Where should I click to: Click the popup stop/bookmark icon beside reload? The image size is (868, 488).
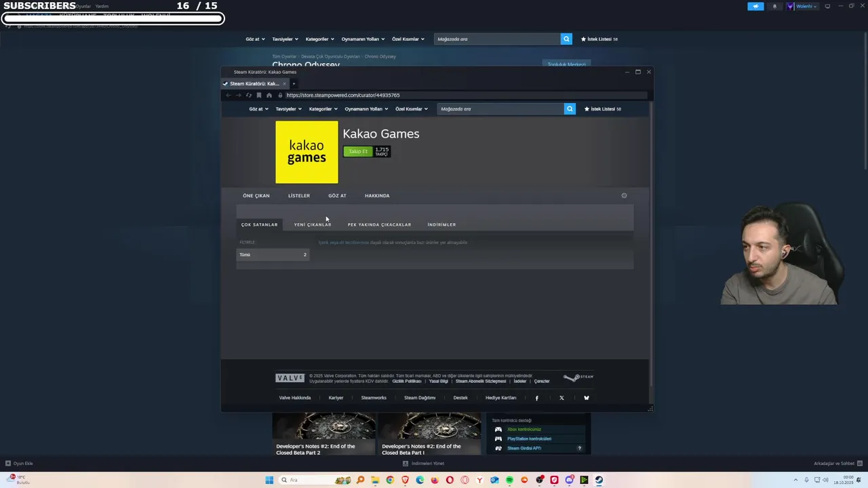pyautogui.click(x=258, y=95)
